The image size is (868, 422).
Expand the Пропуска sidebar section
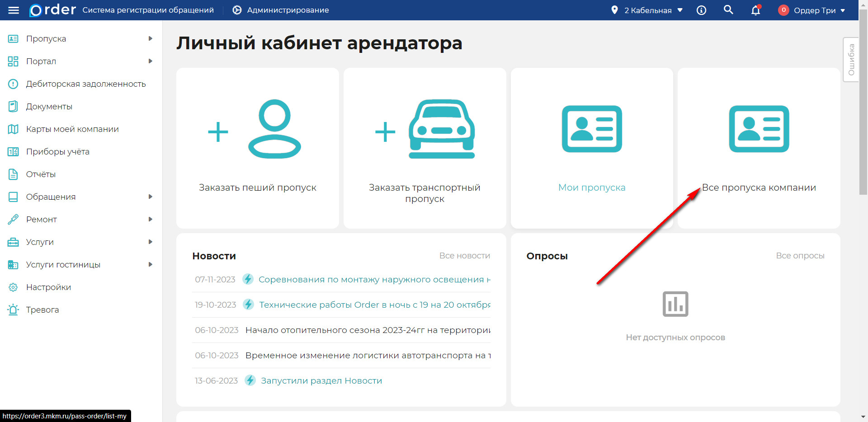pyautogui.click(x=151, y=38)
